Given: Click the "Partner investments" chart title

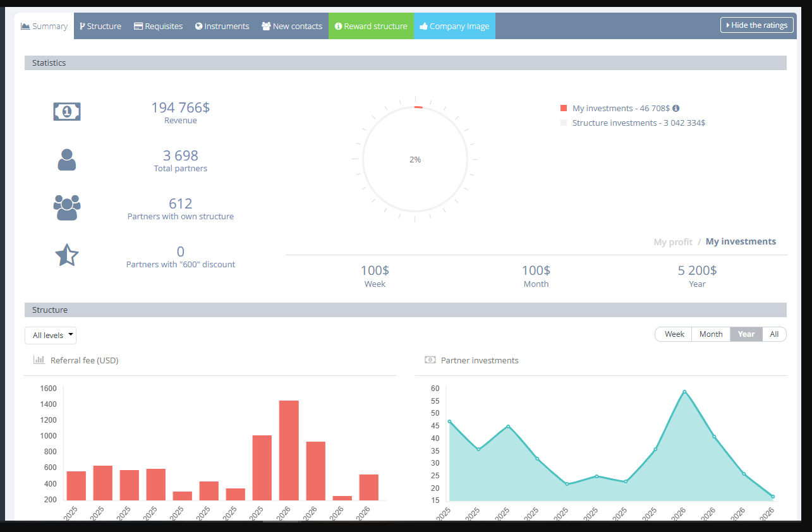Looking at the screenshot, I should click(x=480, y=361).
